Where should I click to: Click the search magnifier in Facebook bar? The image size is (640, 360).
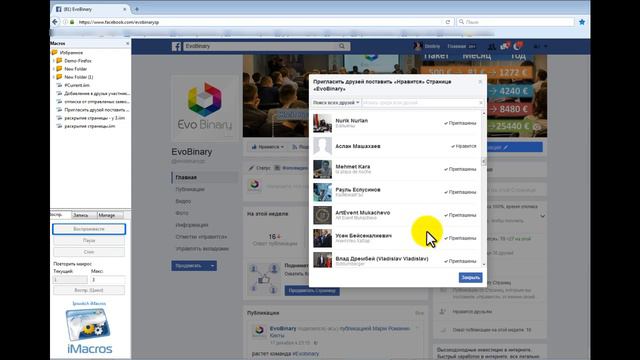click(342, 46)
